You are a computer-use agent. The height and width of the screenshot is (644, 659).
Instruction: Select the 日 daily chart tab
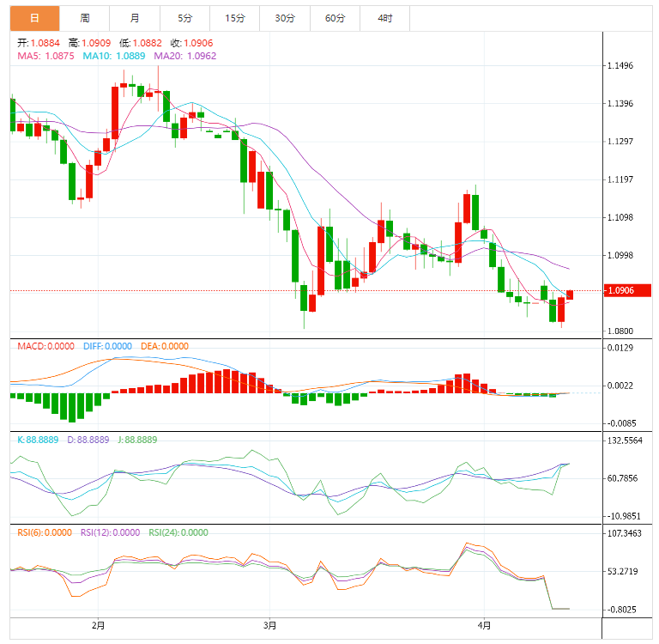click(x=35, y=18)
